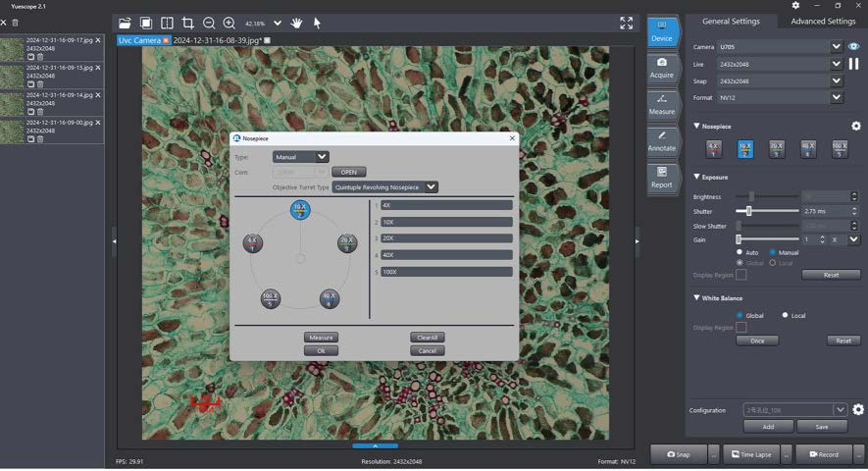
Task: Select the 40X objective in dialog turret
Action: 330,298
